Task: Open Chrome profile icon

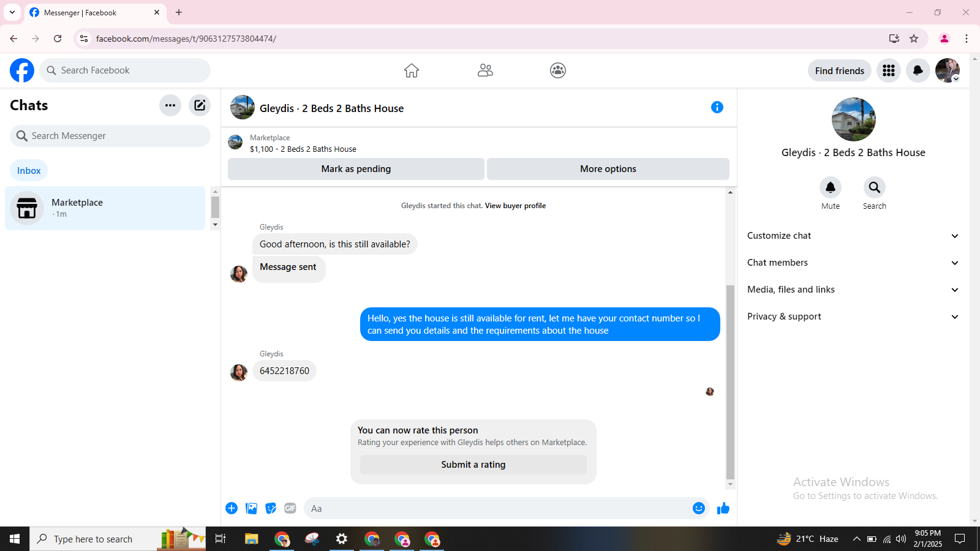Action: tap(944, 39)
